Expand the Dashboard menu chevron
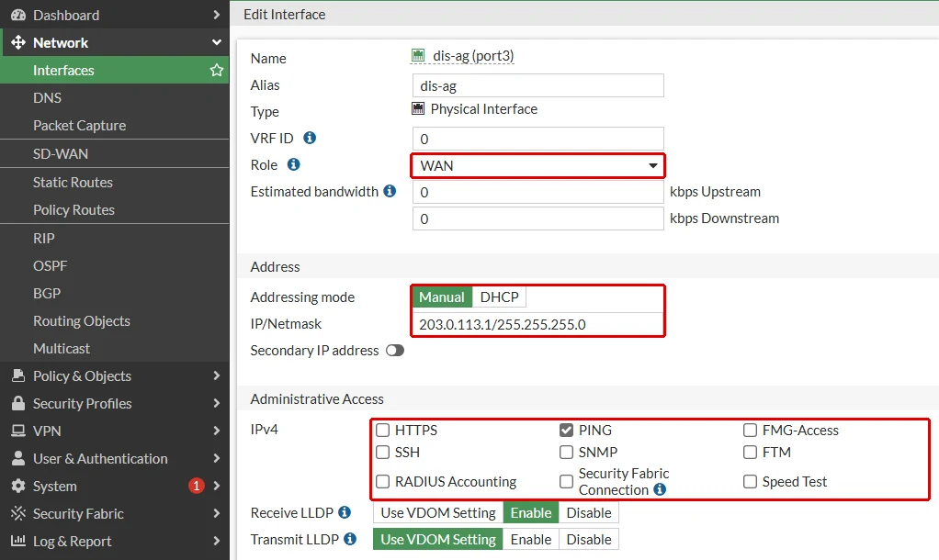 point(217,15)
